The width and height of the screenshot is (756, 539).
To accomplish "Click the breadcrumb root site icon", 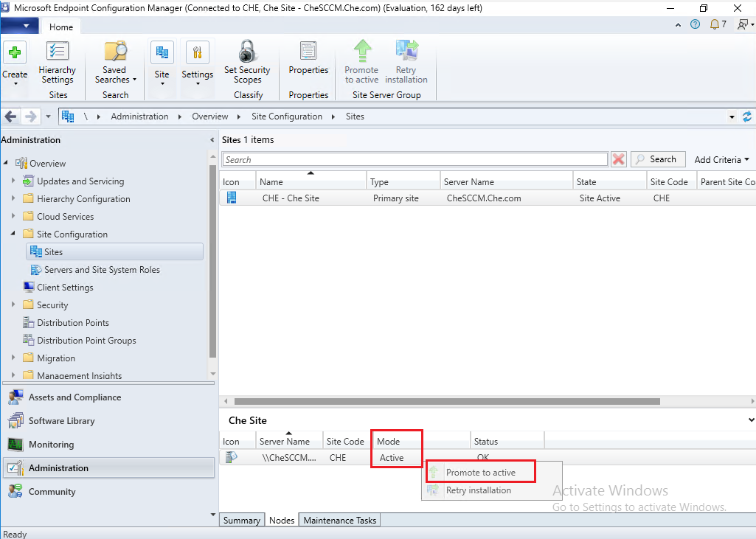I will pos(68,117).
